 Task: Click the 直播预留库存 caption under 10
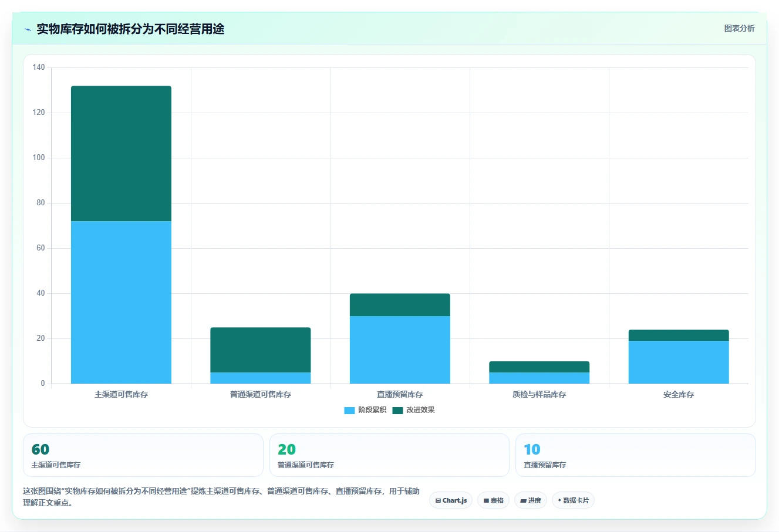(x=545, y=465)
